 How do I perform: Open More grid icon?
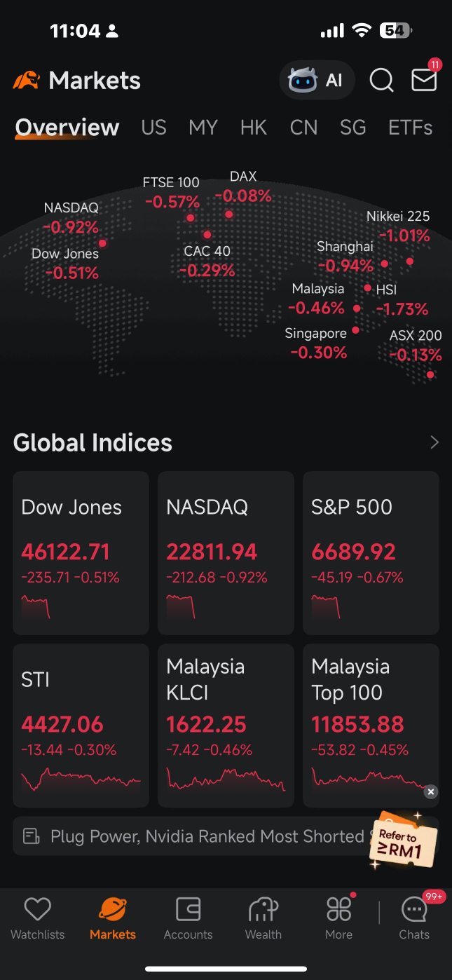click(x=338, y=919)
